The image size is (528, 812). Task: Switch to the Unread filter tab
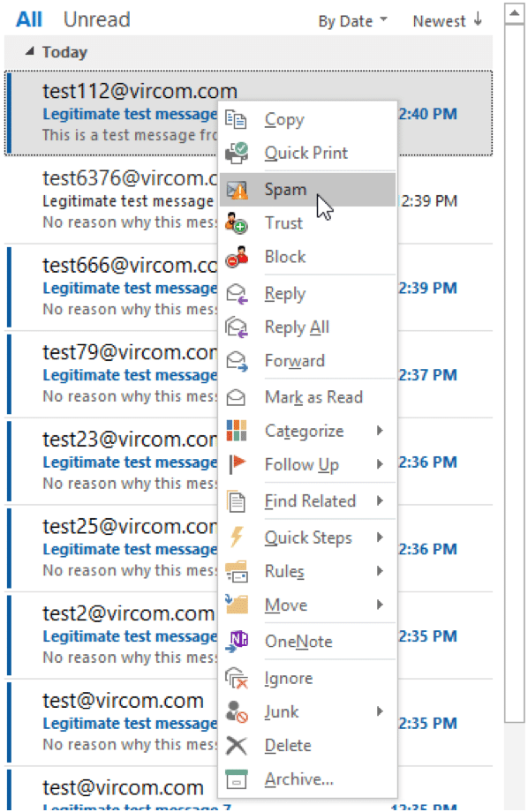(97, 19)
